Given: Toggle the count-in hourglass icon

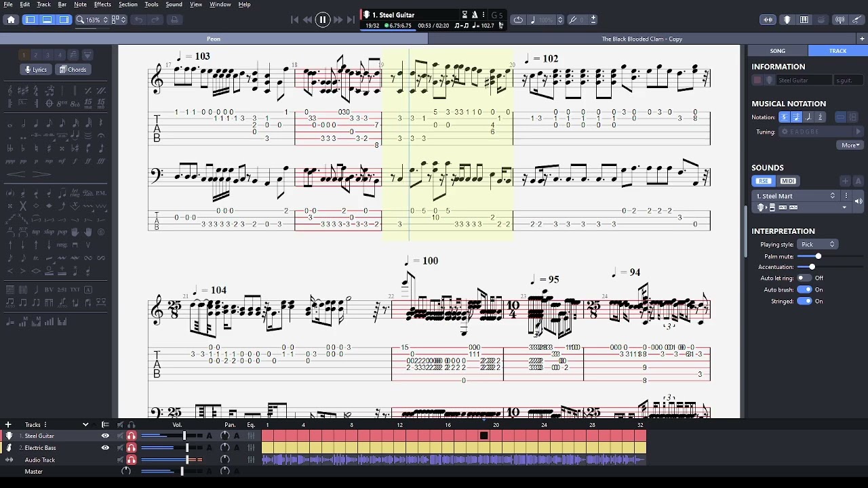Looking at the screenshot, I should click(465, 14).
